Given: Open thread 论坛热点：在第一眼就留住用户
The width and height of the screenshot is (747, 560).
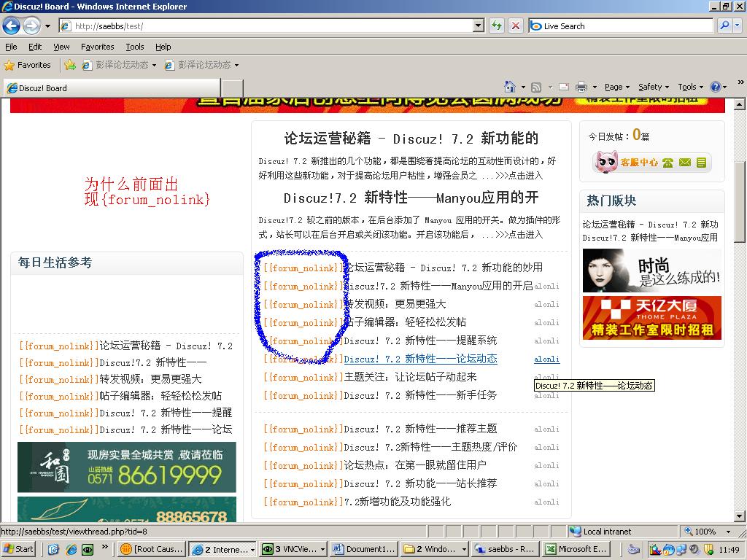Looking at the screenshot, I should (x=415, y=465).
